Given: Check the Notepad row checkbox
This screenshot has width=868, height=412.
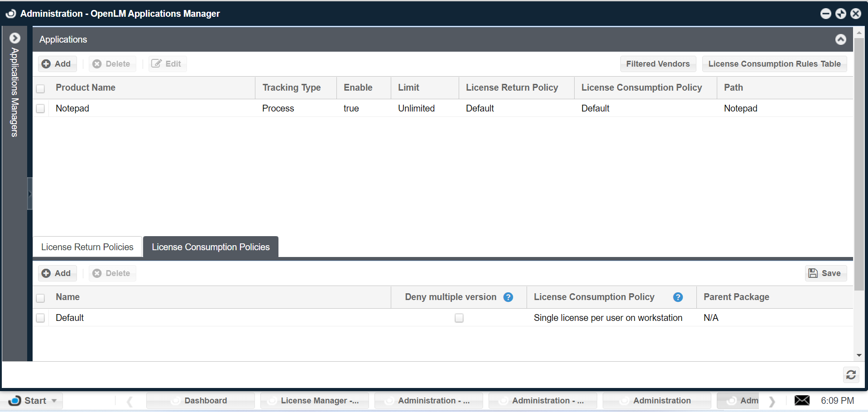Looking at the screenshot, I should pos(41,109).
